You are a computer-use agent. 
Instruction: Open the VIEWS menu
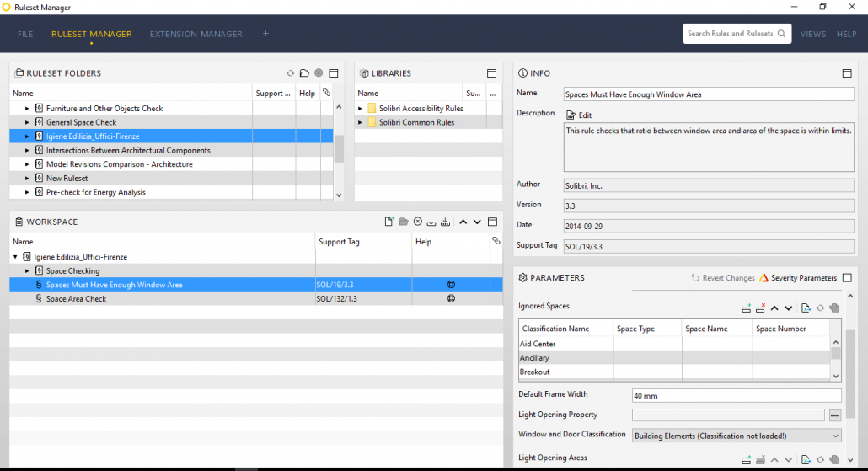[813, 34]
